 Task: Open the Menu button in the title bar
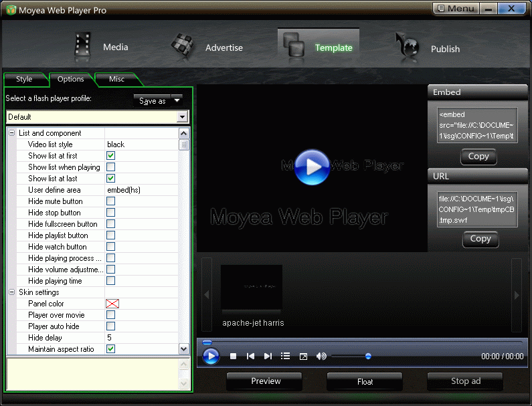456,9
